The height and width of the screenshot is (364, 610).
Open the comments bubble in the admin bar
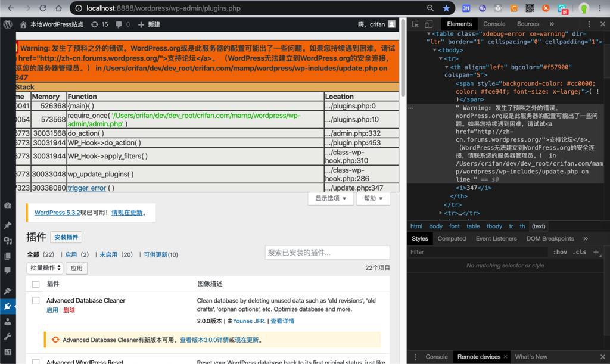pos(123,24)
